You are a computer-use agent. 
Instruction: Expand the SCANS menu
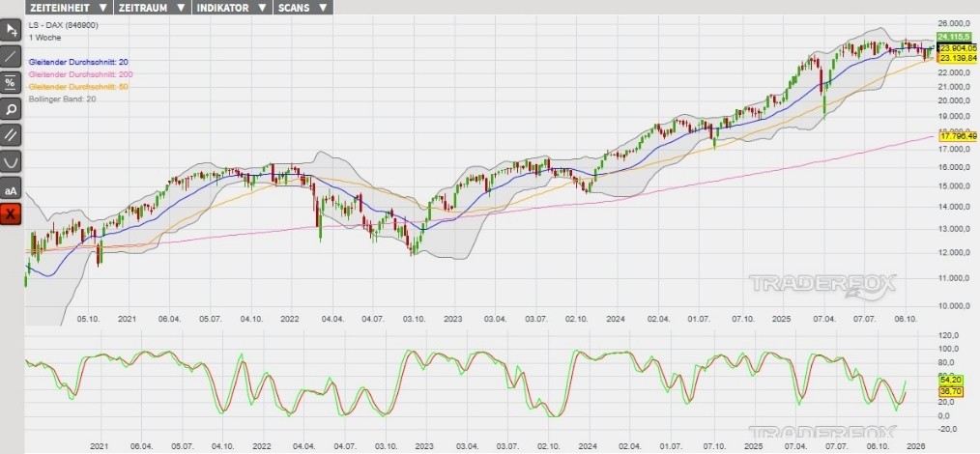point(302,7)
